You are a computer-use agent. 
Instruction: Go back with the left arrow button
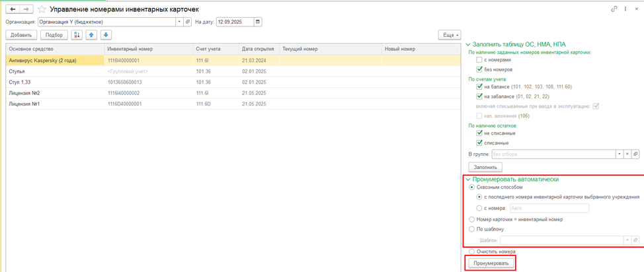(13, 9)
